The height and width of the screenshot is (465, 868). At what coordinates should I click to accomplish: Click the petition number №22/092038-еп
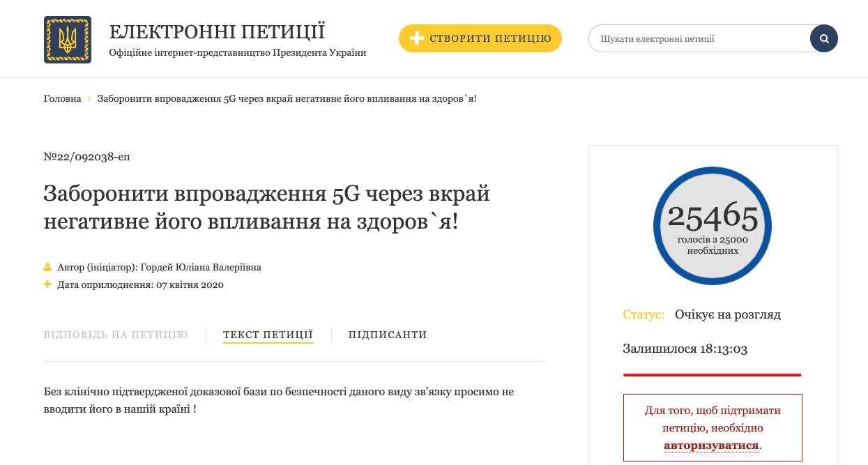(86, 157)
